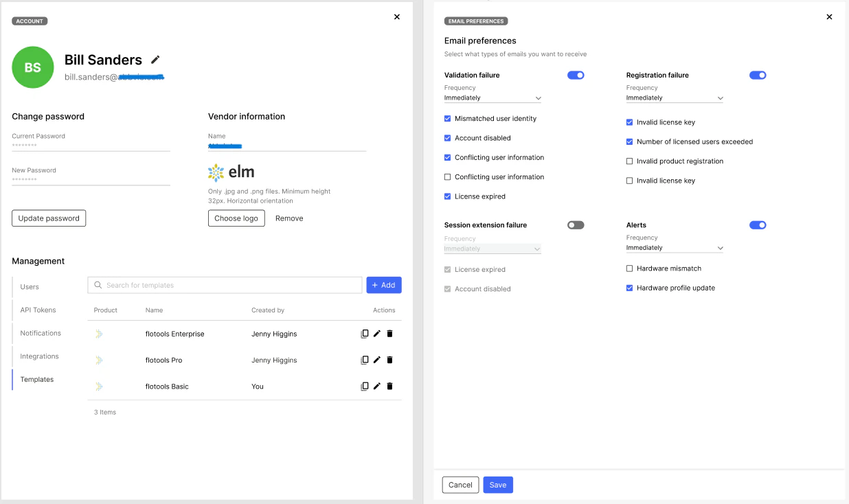Delete the flotools Basic template
This screenshot has height=504, width=849.
click(x=389, y=386)
